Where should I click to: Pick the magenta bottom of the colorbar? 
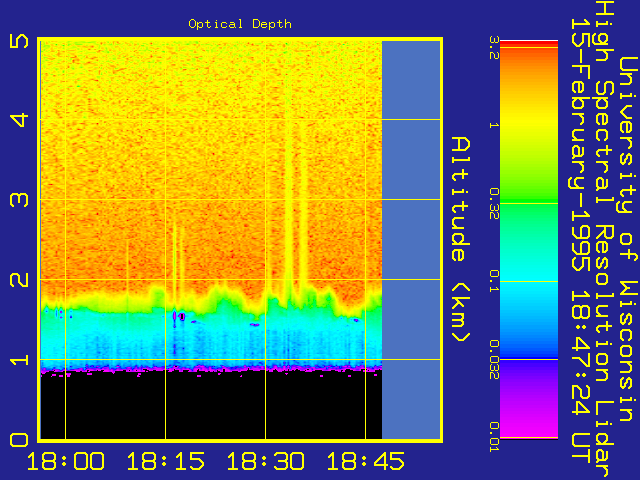[529, 429]
